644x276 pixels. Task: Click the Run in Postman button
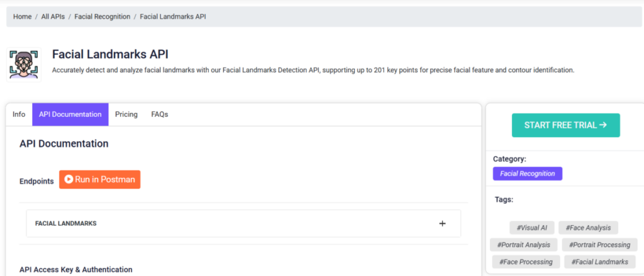pos(100,179)
